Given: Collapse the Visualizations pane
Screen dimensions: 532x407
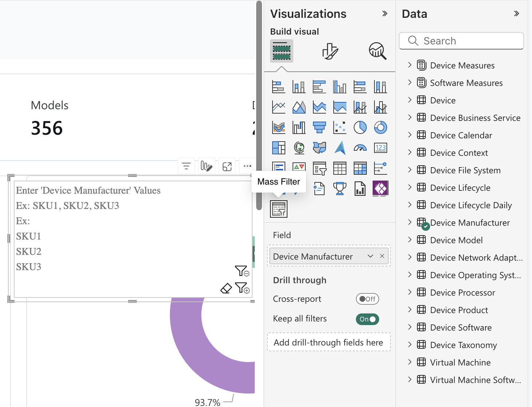Looking at the screenshot, I should [385, 14].
